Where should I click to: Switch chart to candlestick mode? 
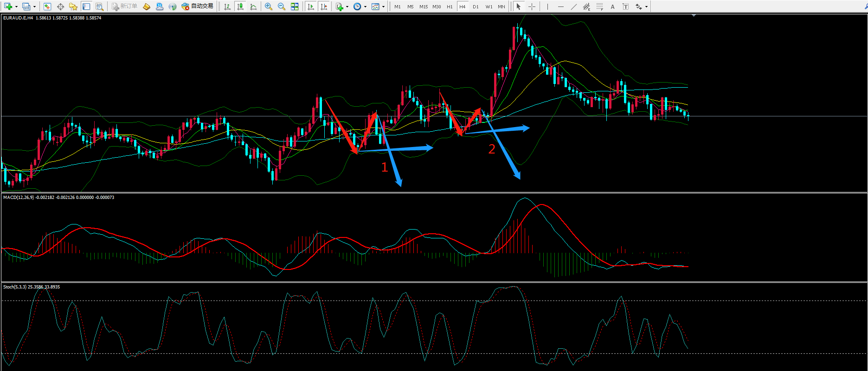(x=240, y=6)
